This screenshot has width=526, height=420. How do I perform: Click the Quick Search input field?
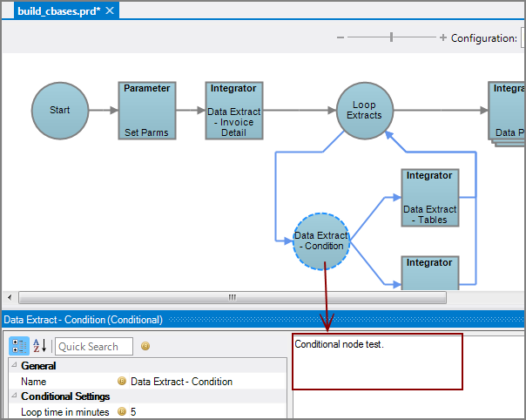click(x=94, y=346)
